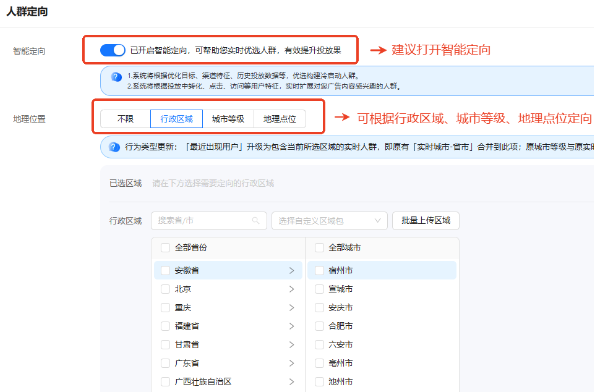Check the 池州市 checkbox

coord(319,382)
